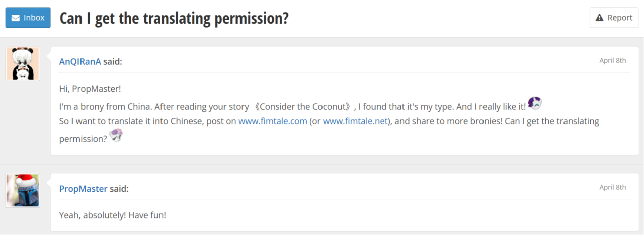This screenshot has height=235, width=644.
Task: Click the "Hi, PropMaster!" greeting line
Action: coord(90,89)
